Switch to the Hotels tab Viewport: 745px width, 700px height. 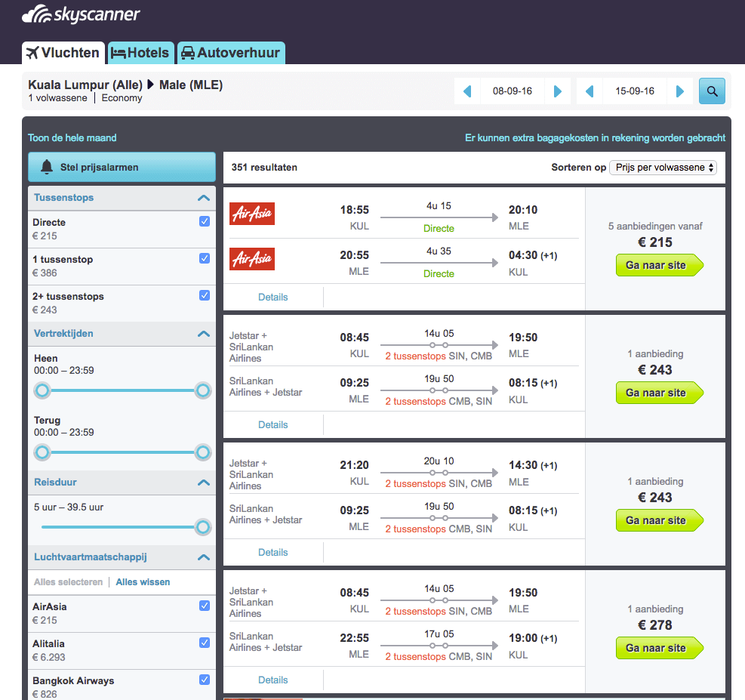click(141, 53)
